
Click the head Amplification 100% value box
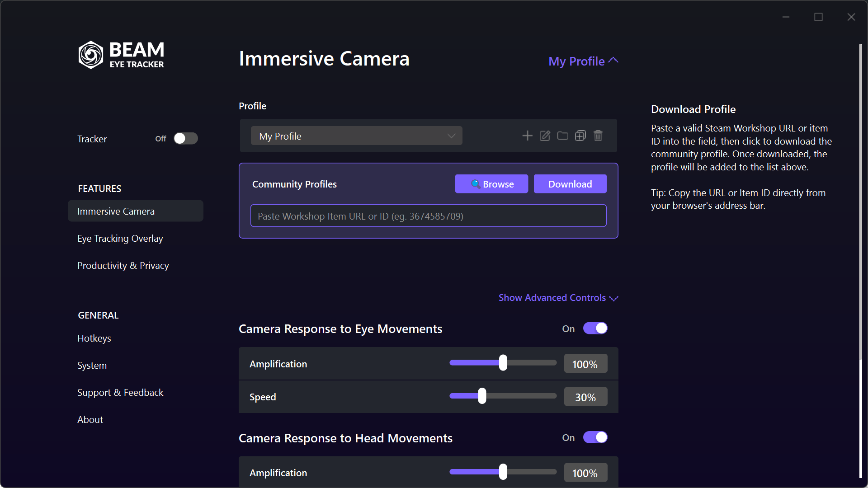(585, 473)
